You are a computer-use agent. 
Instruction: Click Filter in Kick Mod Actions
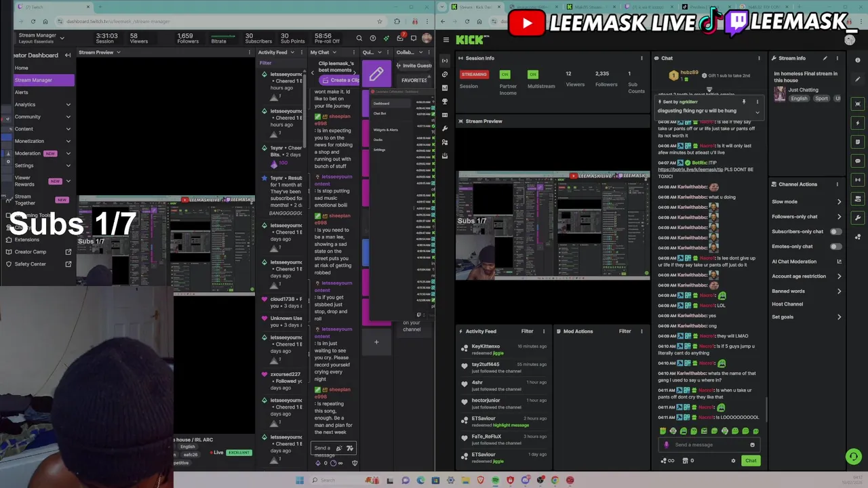[x=625, y=331]
